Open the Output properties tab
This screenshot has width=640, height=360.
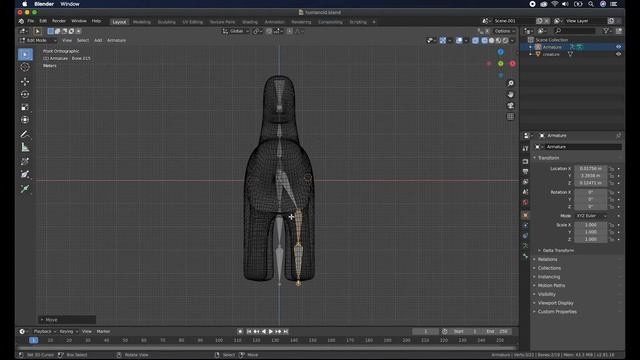(525, 172)
